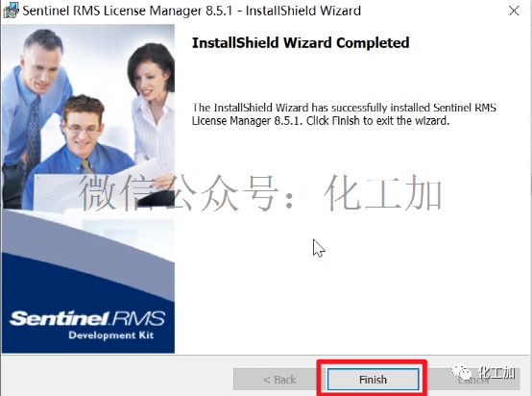The image size is (532, 396).
Task: Click the SentinelRMS logo on the banner
Action: pyautogui.click(x=87, y=318)
